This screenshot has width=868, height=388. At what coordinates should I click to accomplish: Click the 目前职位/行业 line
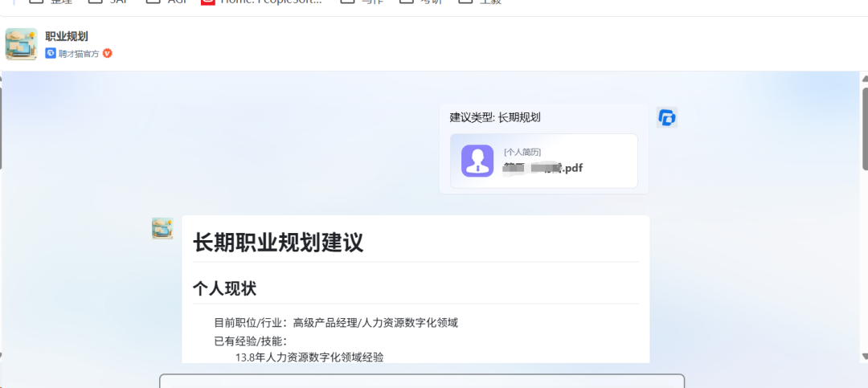tap(336, 323)
